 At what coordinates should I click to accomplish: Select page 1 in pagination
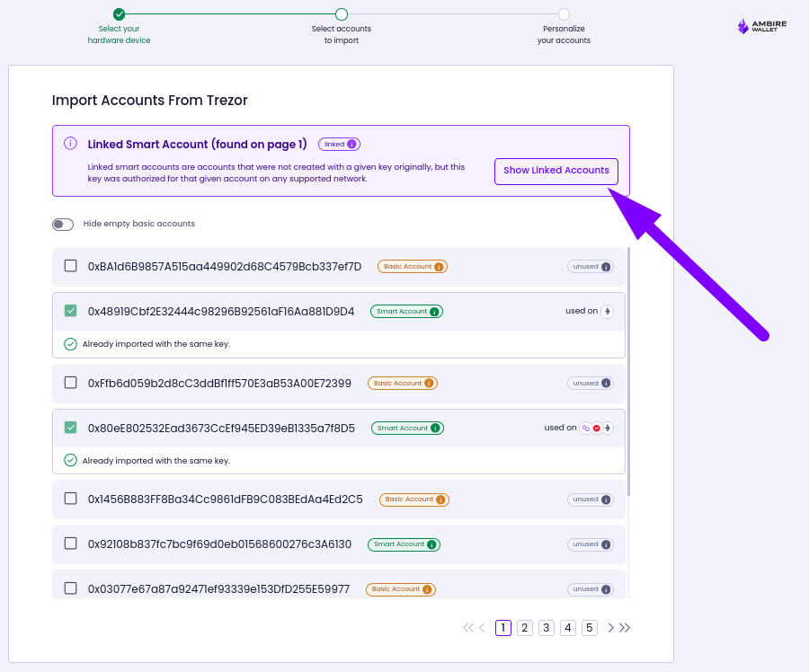coord(503,628)
